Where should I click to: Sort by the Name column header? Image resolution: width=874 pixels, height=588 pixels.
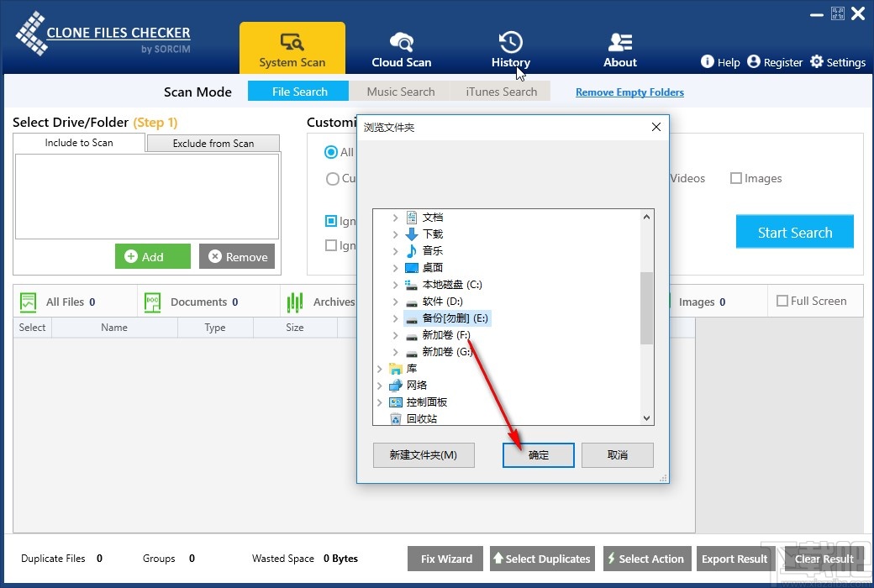coord(114,327)
